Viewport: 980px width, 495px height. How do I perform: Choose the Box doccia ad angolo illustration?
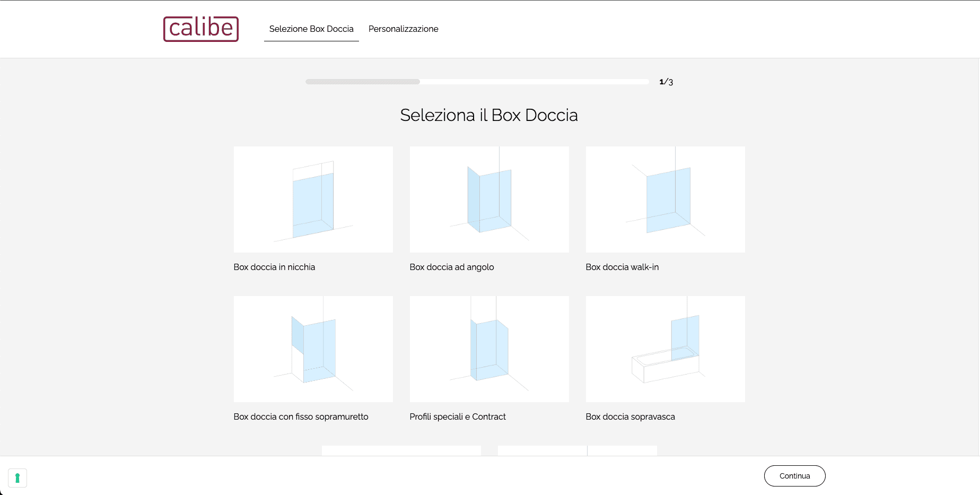tap(489, 199)
